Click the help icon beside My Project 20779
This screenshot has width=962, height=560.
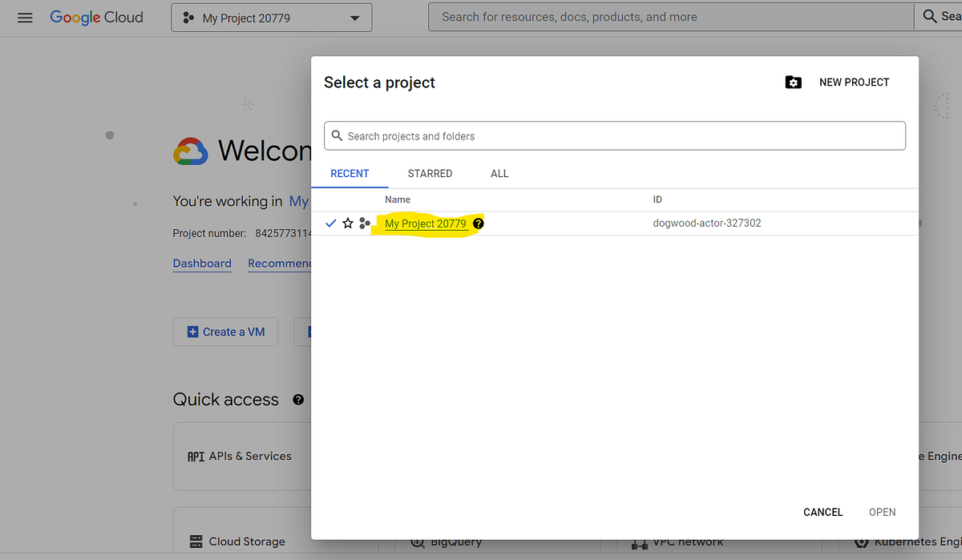pyautogui.click(x=479, y=224)
